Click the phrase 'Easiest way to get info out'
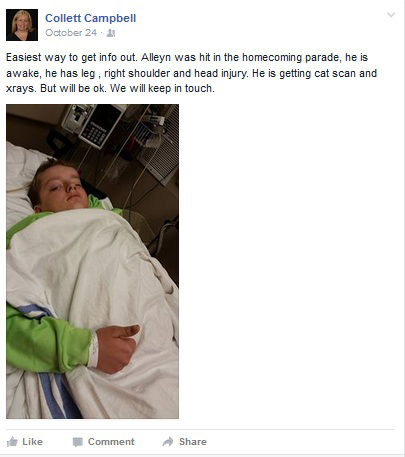 tap(71, 57)
